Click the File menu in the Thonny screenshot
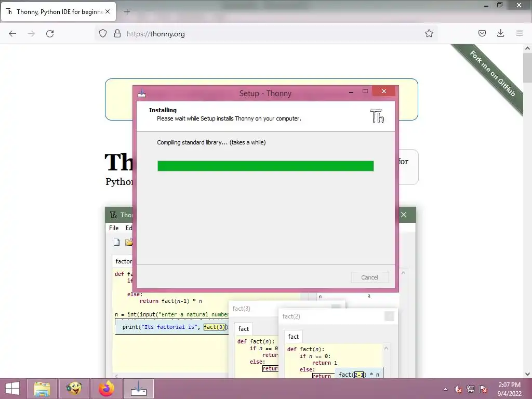Viewport: 532px width, 399px height. [x=114, y=228]
